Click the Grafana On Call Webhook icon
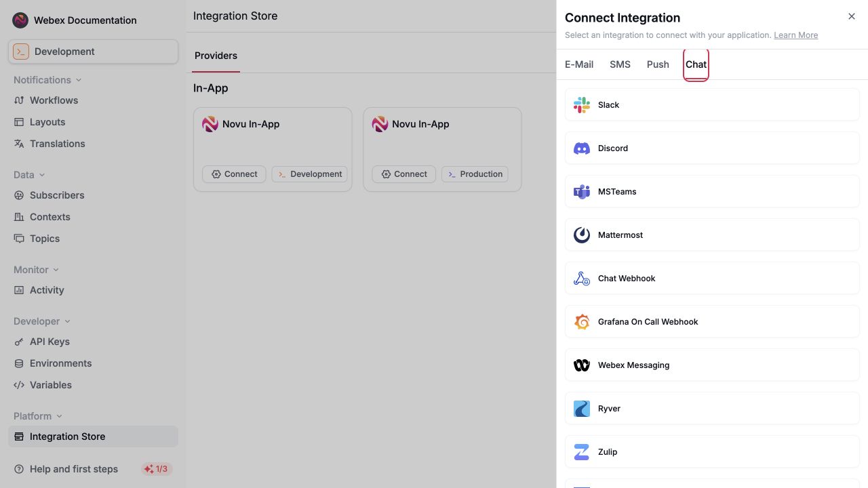Image resolution: width=868 pixels, height=488 pixels. (x=582, y=322)
